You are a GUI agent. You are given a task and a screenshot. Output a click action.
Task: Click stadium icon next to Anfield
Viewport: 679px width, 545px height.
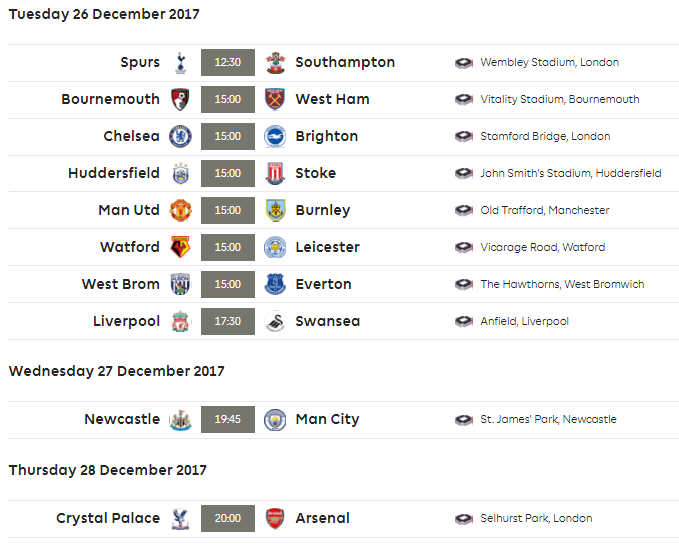464,322
